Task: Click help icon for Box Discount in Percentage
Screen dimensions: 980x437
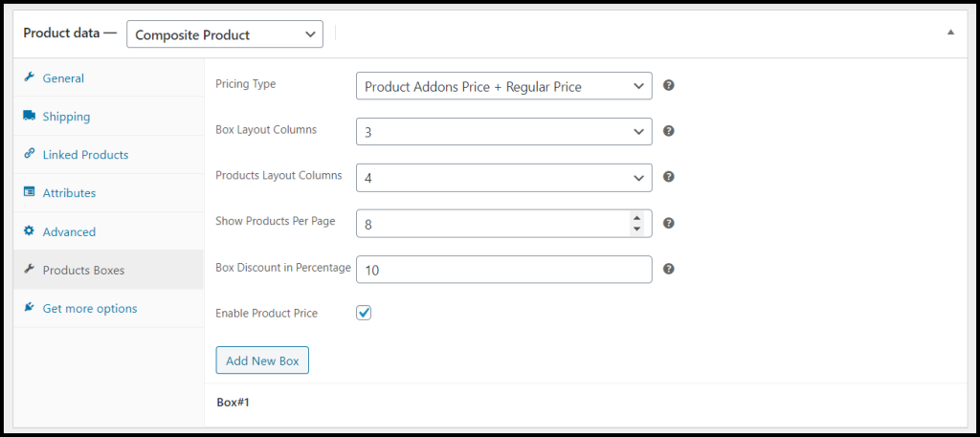Action: [669, 269]
